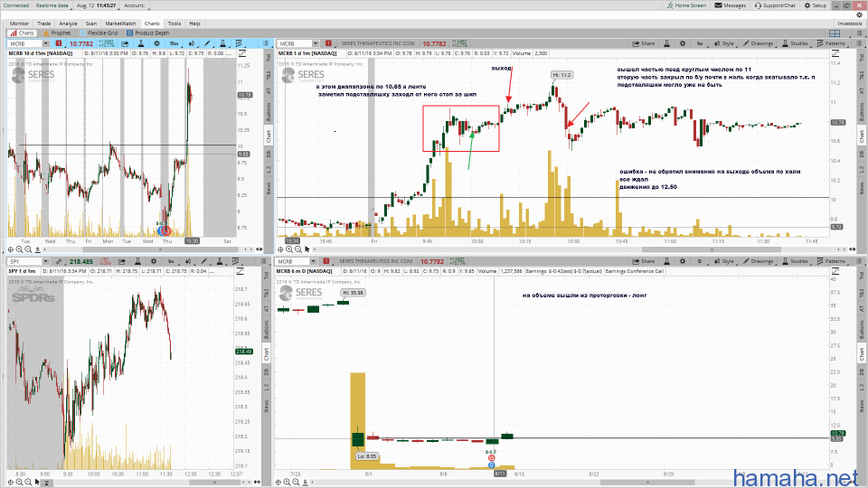Click zoom in below the MCRB 1m chart
The image size is (868, 488).
click(289, 249)
